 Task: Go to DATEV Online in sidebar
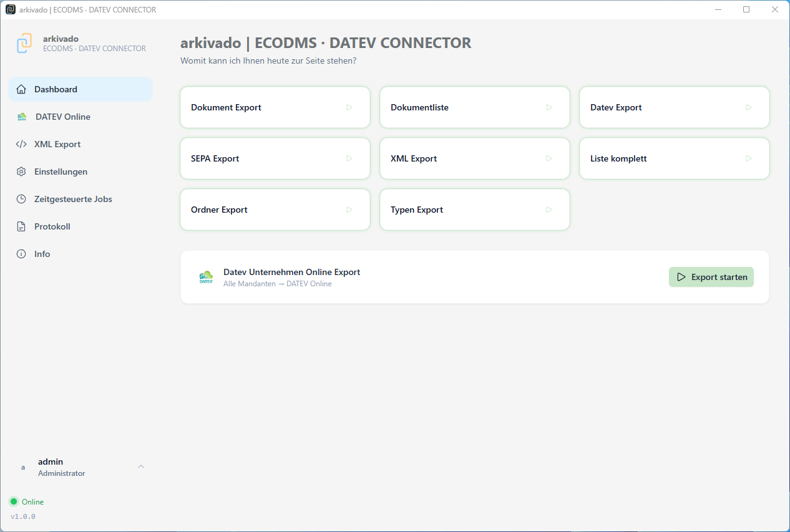(80, 117)
